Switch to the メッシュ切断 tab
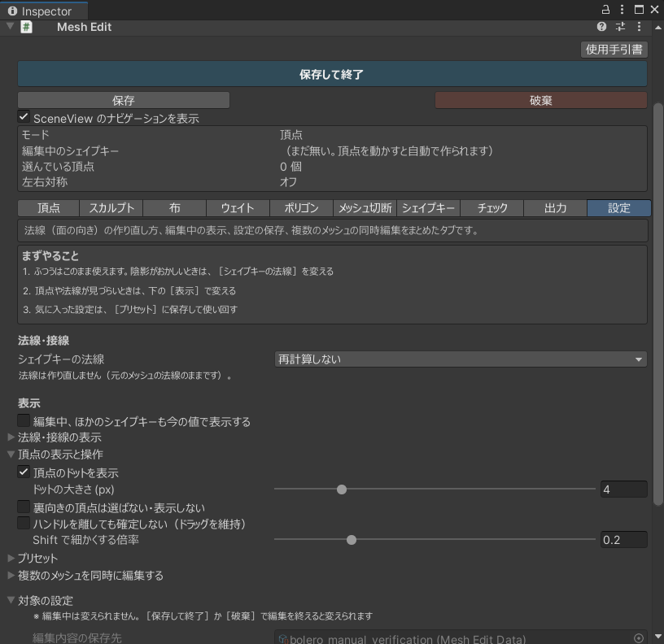This screenshot has width=664, height=644. [x=365, y=208]
